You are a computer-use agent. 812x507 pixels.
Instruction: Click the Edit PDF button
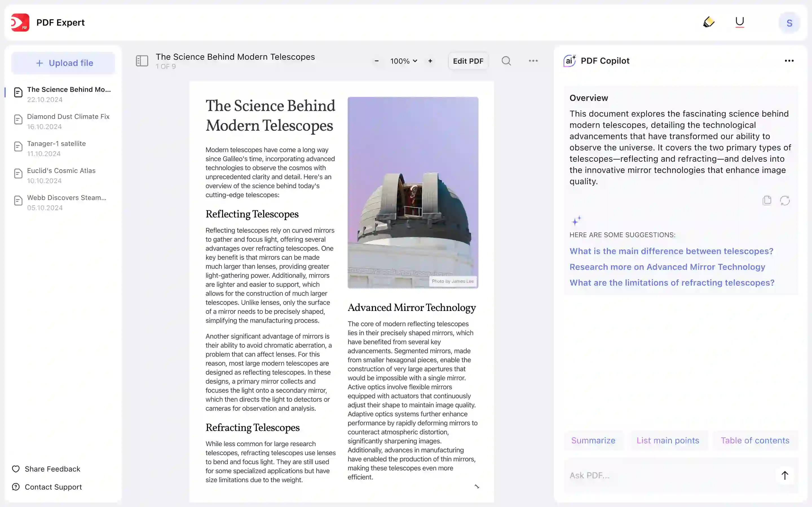pos(468,61)
